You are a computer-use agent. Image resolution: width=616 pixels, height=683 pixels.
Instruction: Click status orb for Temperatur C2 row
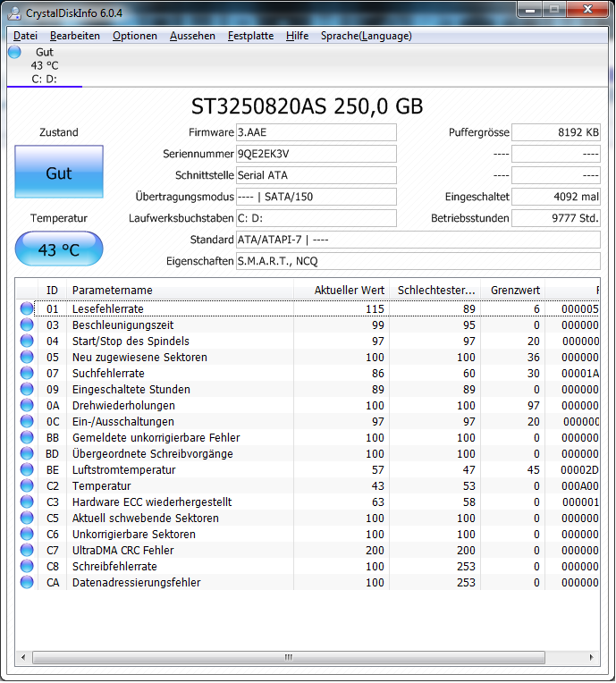27,485
